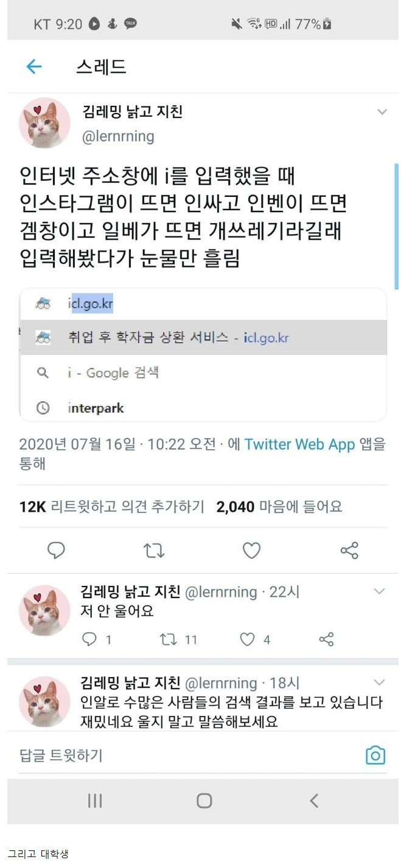Tap the back arrow in thread header
Viewport: 401px width, 868px height.
coord(34,66)
